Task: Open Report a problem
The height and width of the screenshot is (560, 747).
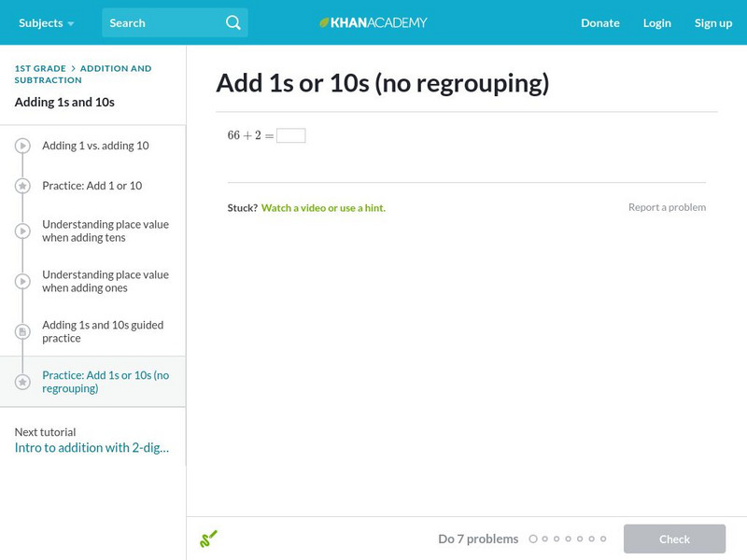Action: (669, 206)
